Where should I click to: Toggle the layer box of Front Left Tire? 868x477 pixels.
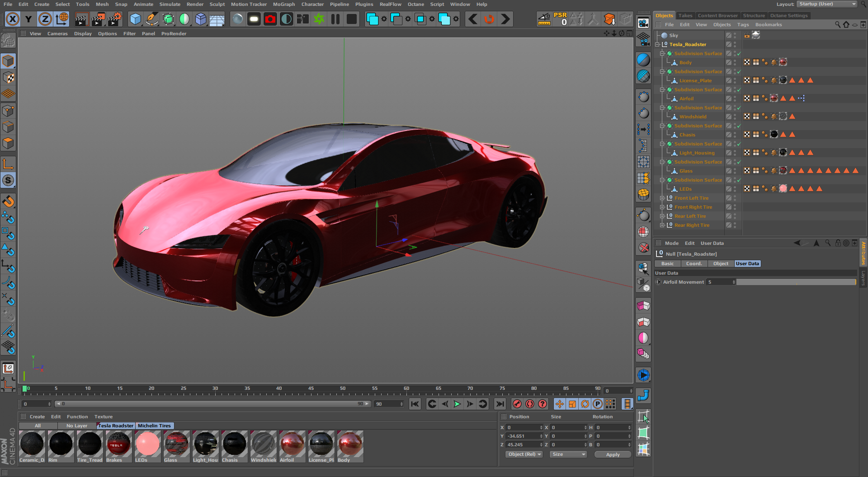(x=728, y=198)
